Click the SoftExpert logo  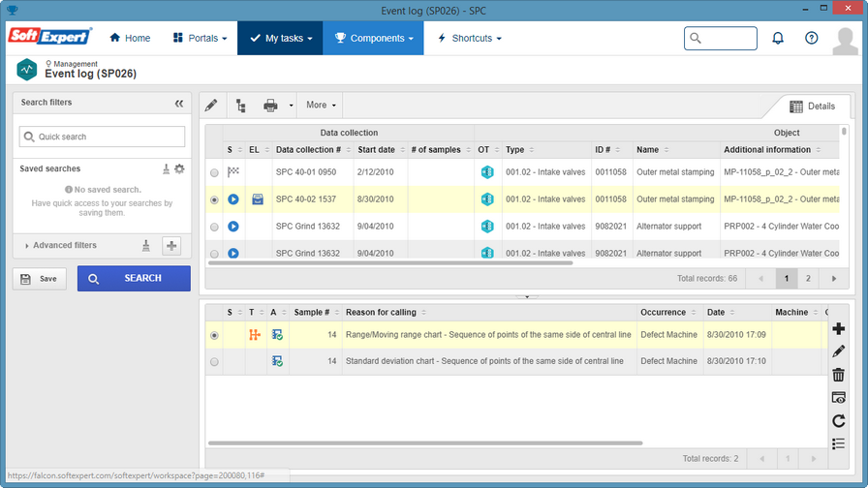click(50, 37)
